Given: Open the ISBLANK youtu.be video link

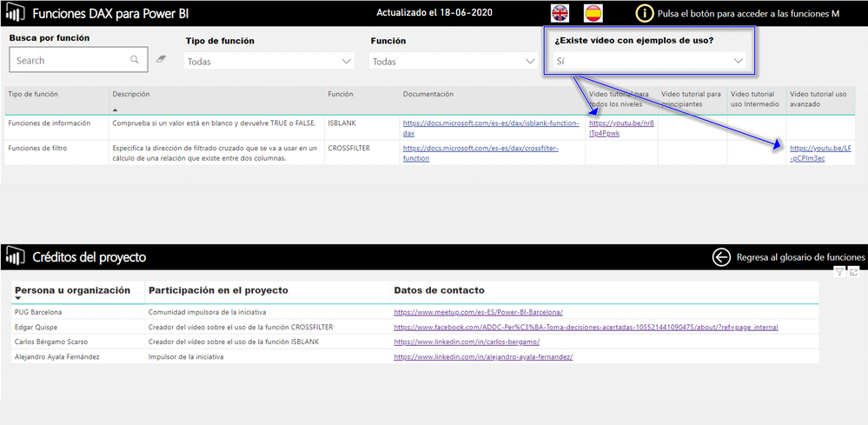Looking at the screenshot, I should [621, 129].
